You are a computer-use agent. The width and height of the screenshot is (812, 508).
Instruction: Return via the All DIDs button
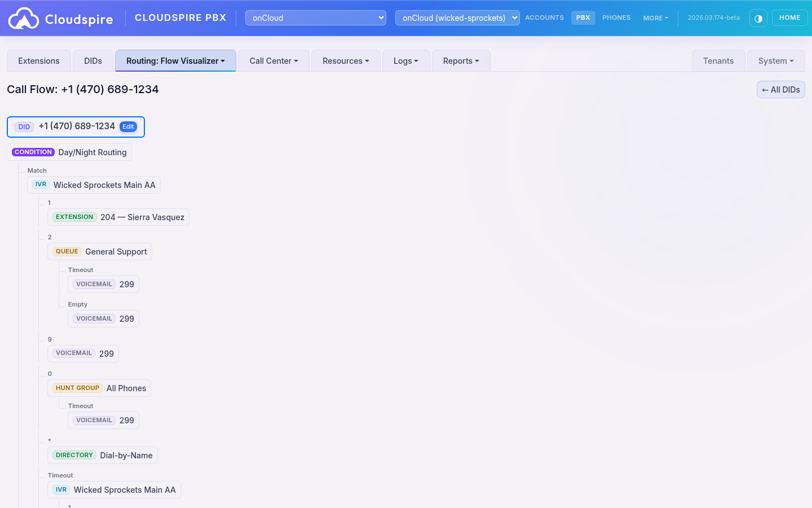780,89
